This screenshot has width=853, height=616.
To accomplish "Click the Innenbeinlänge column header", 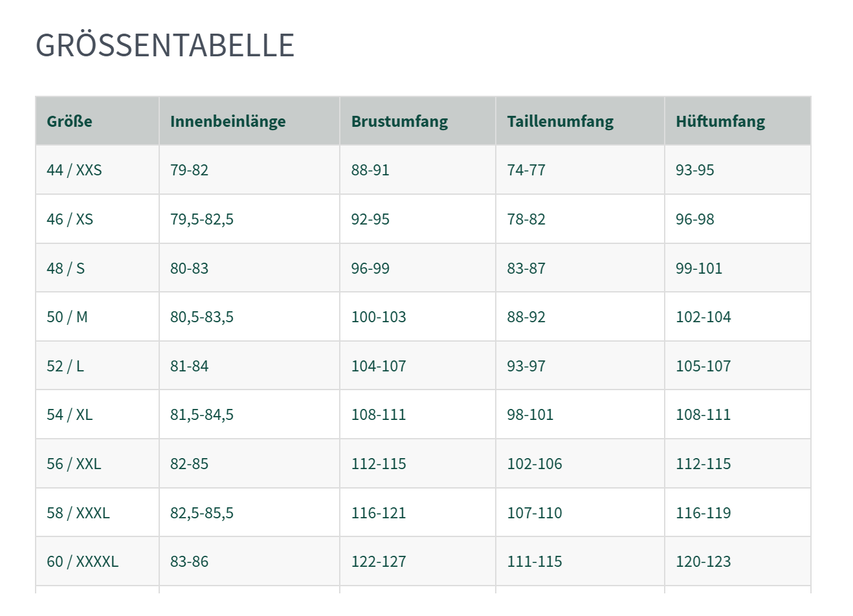I will coord(228,121).
